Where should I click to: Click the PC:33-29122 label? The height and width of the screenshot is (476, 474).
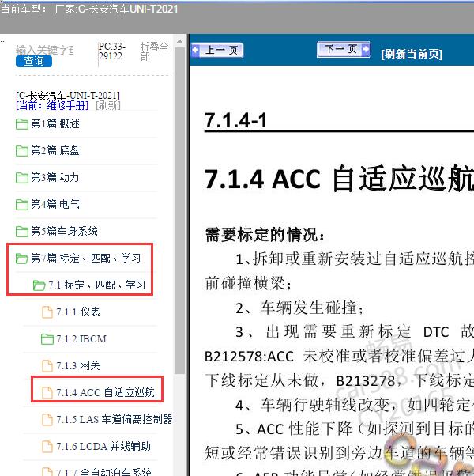tap(111, 51)
